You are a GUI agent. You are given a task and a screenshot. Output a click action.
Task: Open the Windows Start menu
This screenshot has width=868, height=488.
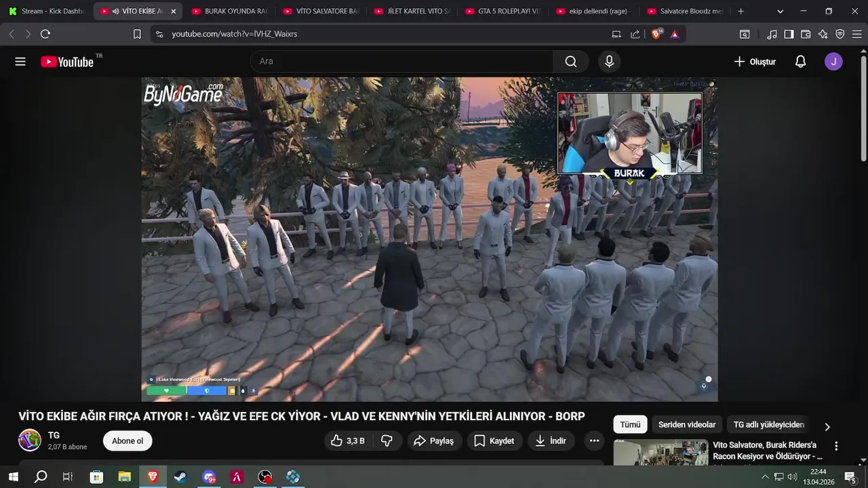(x=13, y=477)
